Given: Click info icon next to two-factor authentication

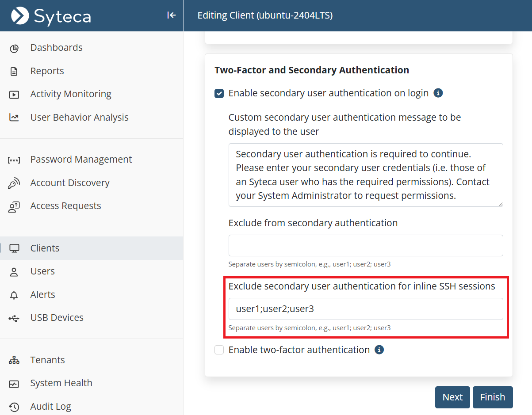Looking at the screenshot, I should 379,350.
